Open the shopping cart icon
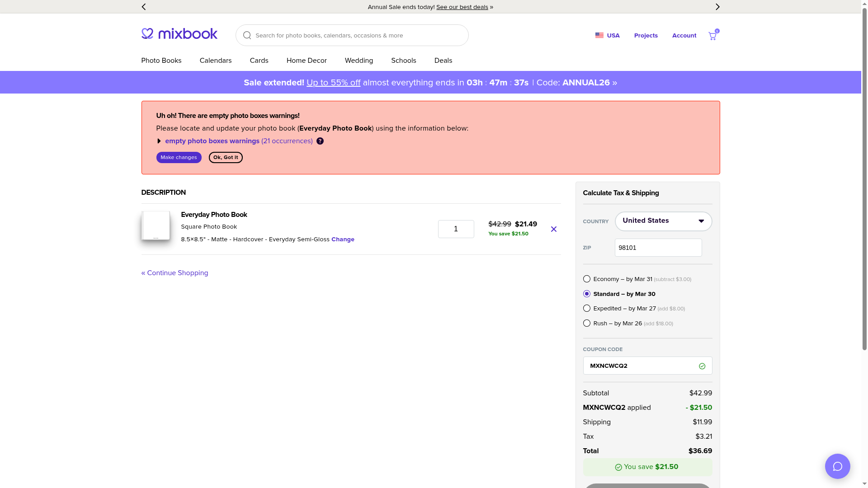868x488 pixels. (x=712, y=36)
